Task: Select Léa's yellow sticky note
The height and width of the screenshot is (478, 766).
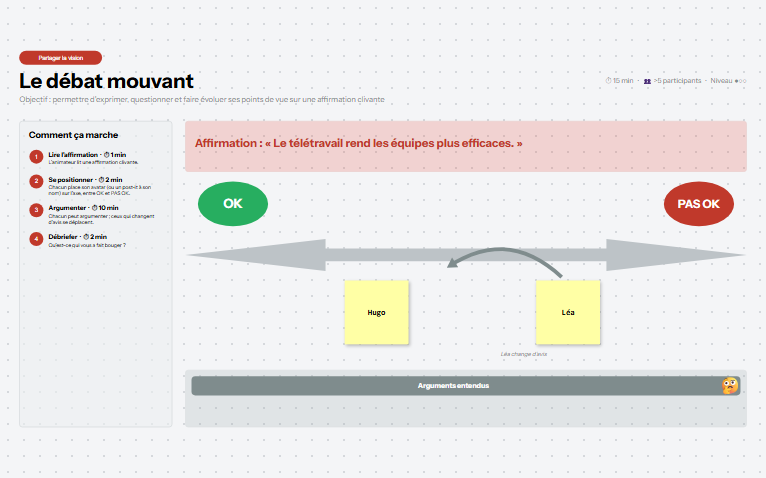Action: 568,312
